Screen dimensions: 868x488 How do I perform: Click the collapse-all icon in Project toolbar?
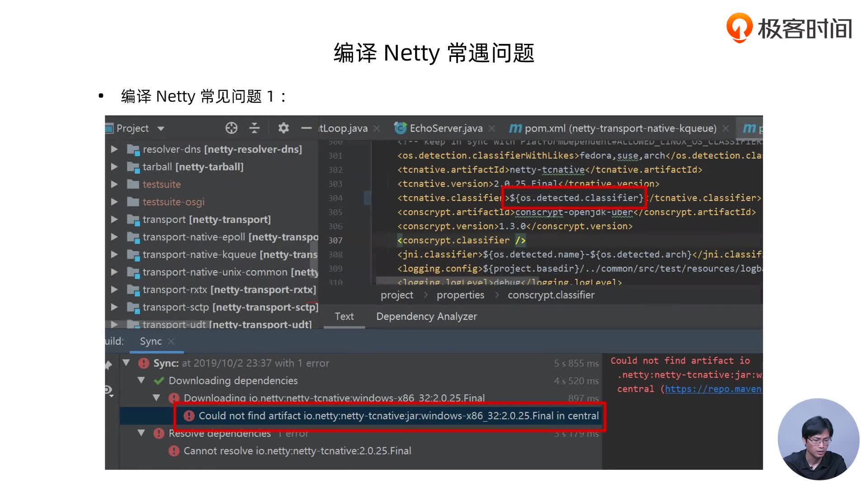pyautogui.click(x=255, y=128)
